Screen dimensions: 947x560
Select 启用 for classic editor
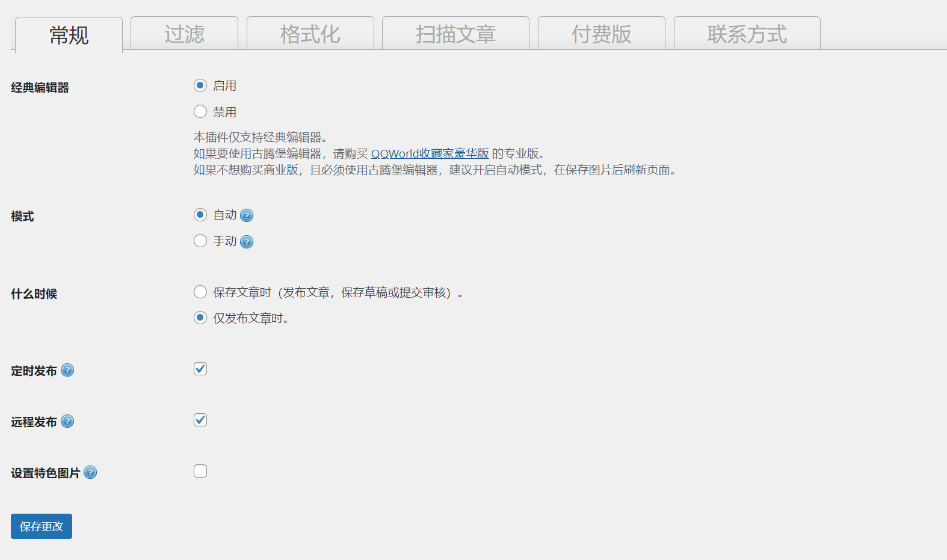(200, 85)
